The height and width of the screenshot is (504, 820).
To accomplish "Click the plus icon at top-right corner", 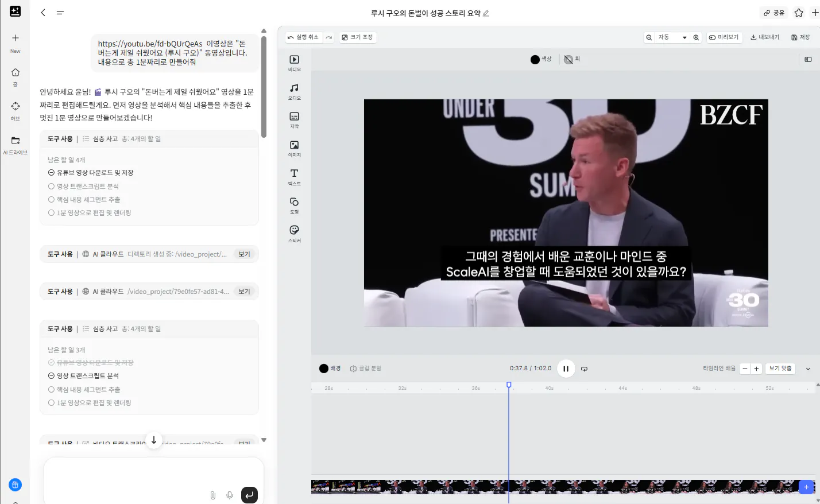I will point(815,13).
